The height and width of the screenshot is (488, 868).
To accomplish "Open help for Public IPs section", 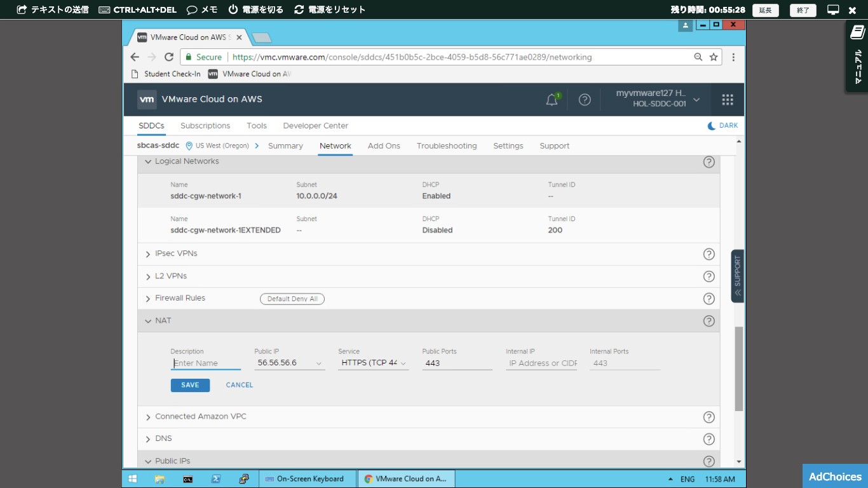I will click(709, 461).
